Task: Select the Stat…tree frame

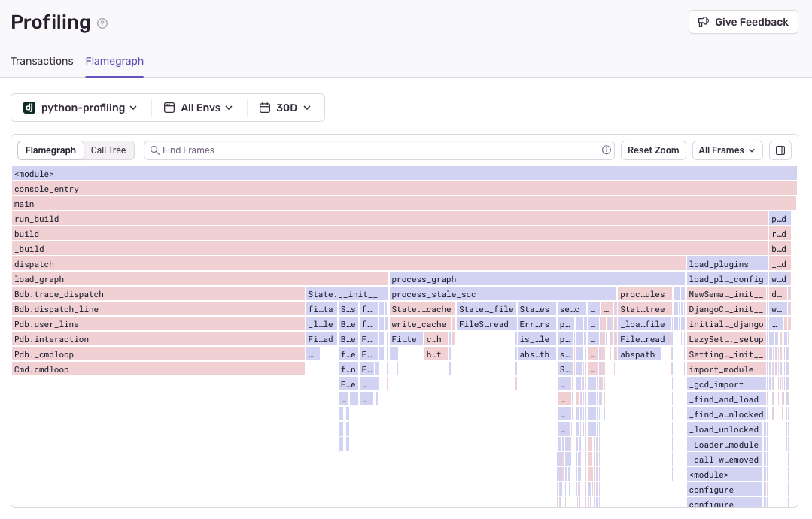Action: coord(645,308)
